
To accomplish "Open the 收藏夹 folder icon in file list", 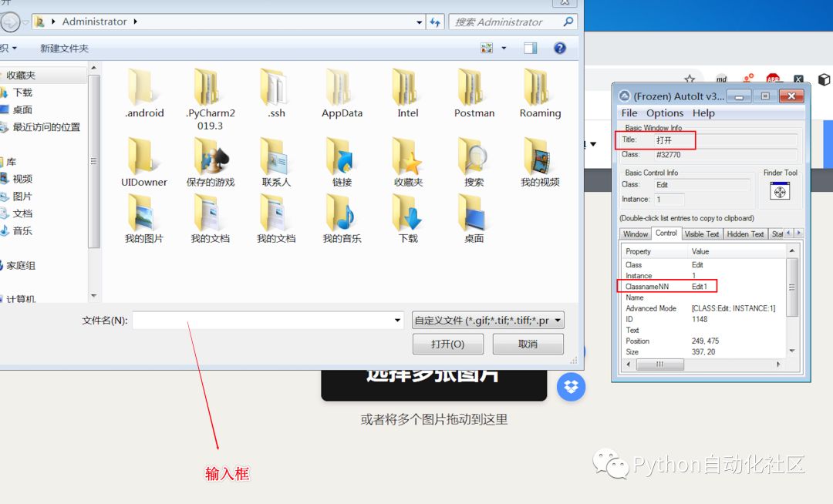I will tap(408, 162).
